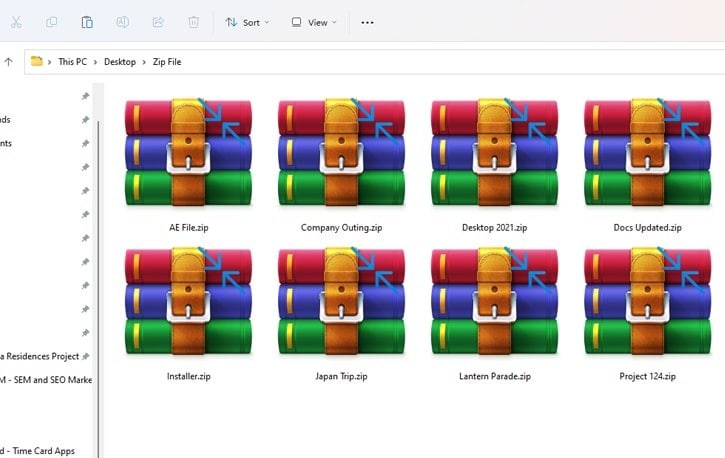
Task: Click the Share icon in toolbar
Action: point(158,22)
